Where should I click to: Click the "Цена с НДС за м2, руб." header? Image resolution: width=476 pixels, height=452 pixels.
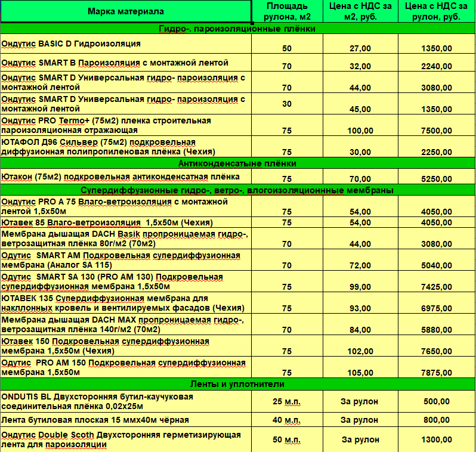point(360,11)
